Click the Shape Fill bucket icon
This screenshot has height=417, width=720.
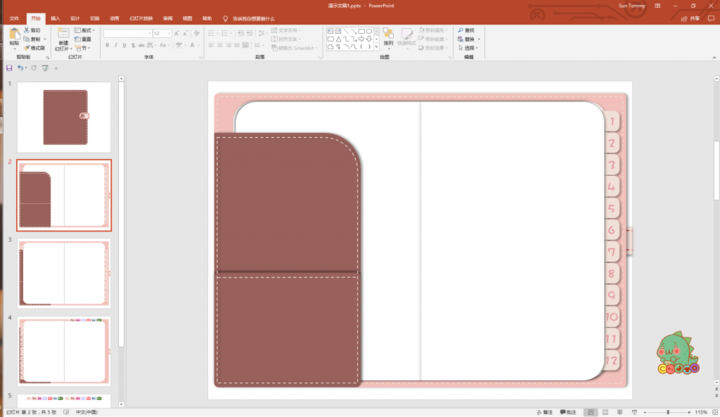click(x=421, y=30)
